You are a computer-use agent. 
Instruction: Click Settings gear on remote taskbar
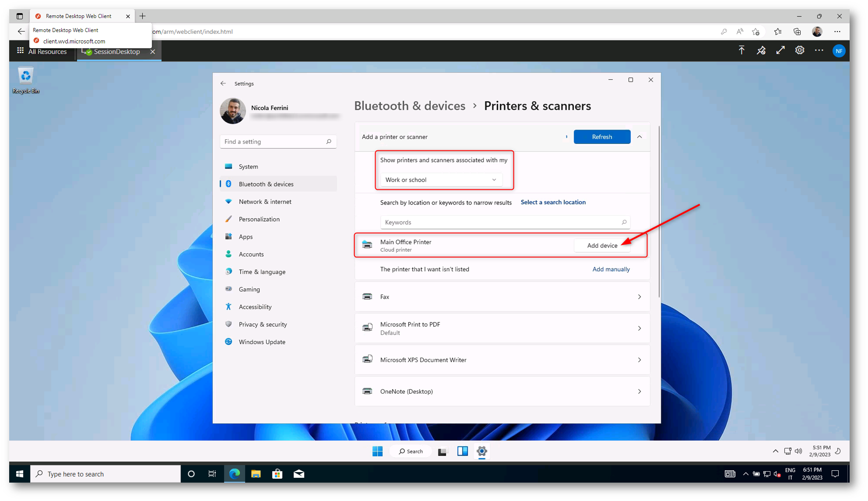point(482,451)
